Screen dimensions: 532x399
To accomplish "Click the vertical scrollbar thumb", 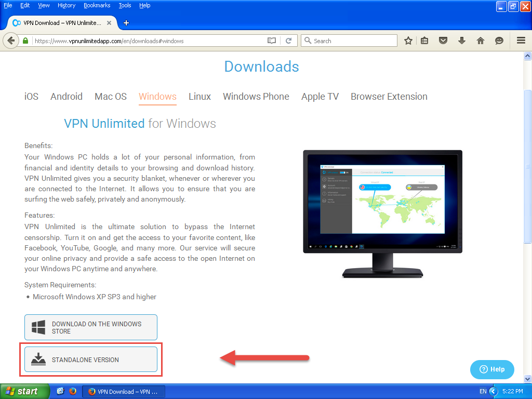I will pos(528,166).
